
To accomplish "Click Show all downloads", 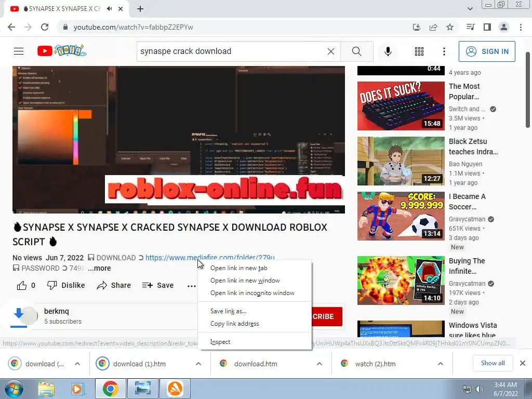I will click(493, 363).
